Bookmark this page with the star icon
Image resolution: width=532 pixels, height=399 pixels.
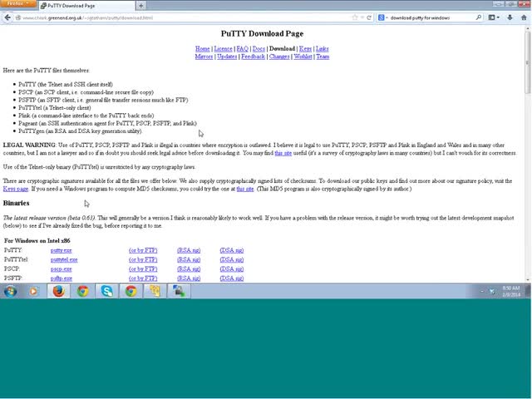point(355,17)
